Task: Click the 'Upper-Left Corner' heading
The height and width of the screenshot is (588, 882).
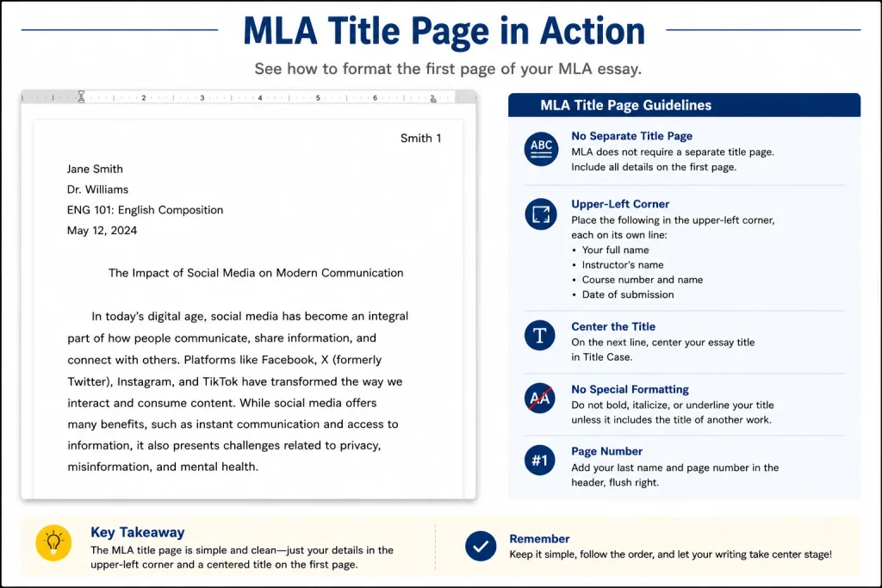Action: pos(620,204)
